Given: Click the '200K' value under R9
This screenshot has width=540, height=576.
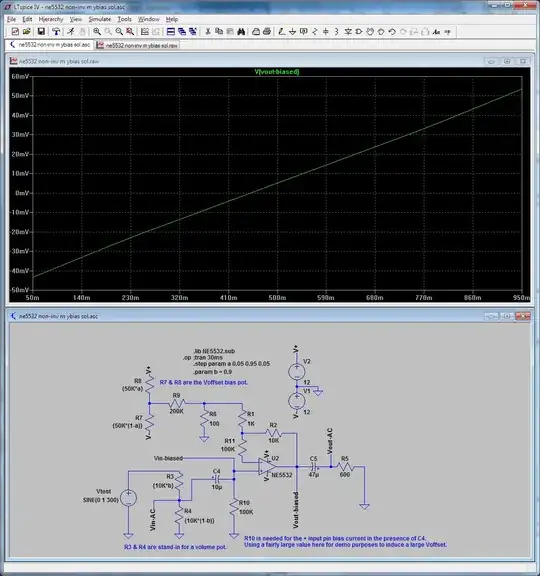Looking at the screenshot, I should tap(176, 411).
